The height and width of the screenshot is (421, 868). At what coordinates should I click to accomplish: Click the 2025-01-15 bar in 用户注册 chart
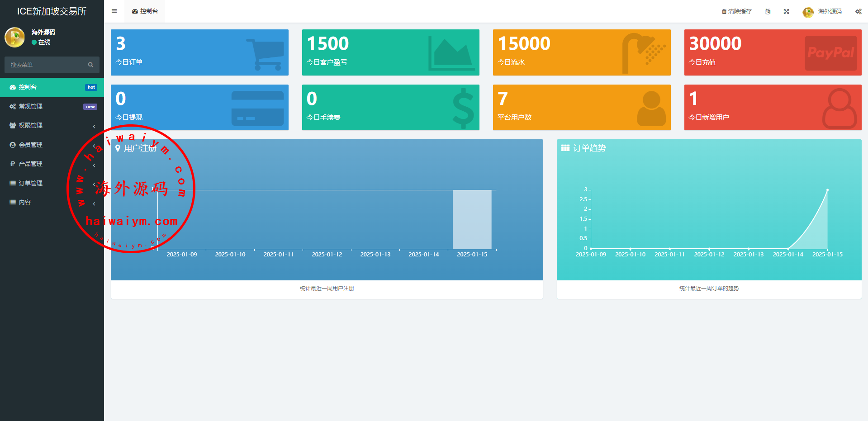[x=472, y=219]
